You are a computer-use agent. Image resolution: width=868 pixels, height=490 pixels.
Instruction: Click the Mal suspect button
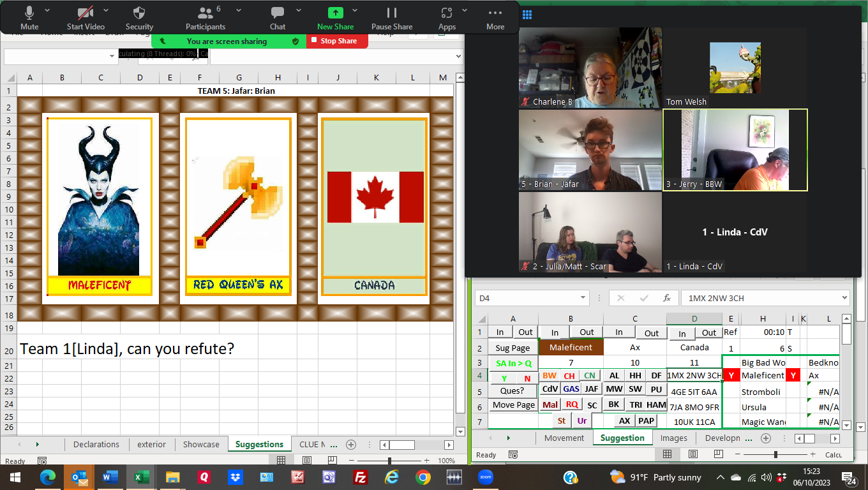[550, 405]
